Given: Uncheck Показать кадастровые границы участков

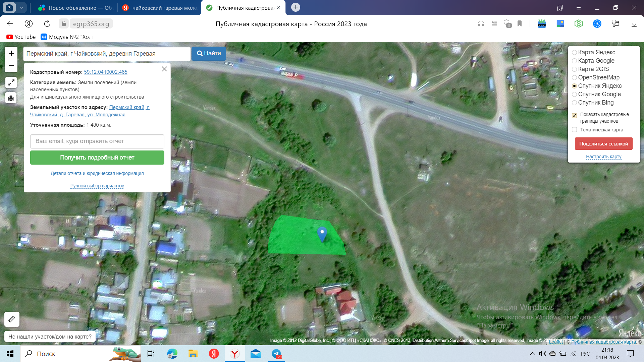Looking at the screenshot, I should point(574,115).
